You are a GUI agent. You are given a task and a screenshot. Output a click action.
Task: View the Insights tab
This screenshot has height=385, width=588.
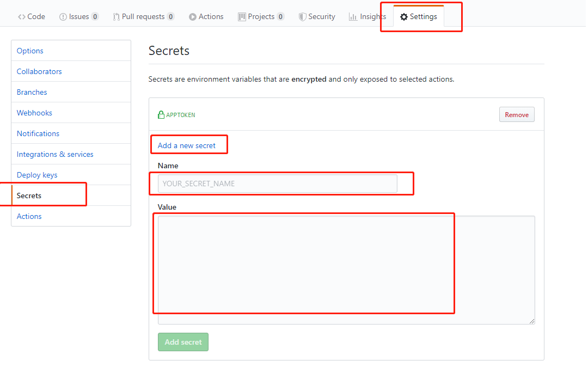(367, 16)
